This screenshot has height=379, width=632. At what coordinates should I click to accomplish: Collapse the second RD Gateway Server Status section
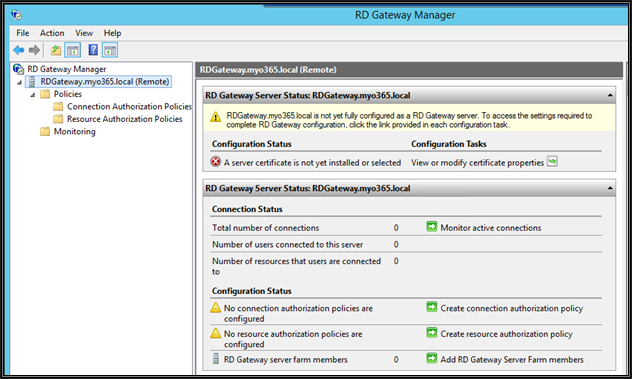tap(610, 188)
